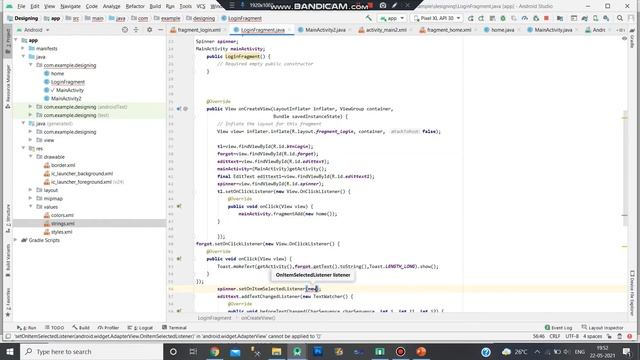
Task: Click the app breadcrumb in navigation bar
Action: pyautogui.click(x=52, y=18)
